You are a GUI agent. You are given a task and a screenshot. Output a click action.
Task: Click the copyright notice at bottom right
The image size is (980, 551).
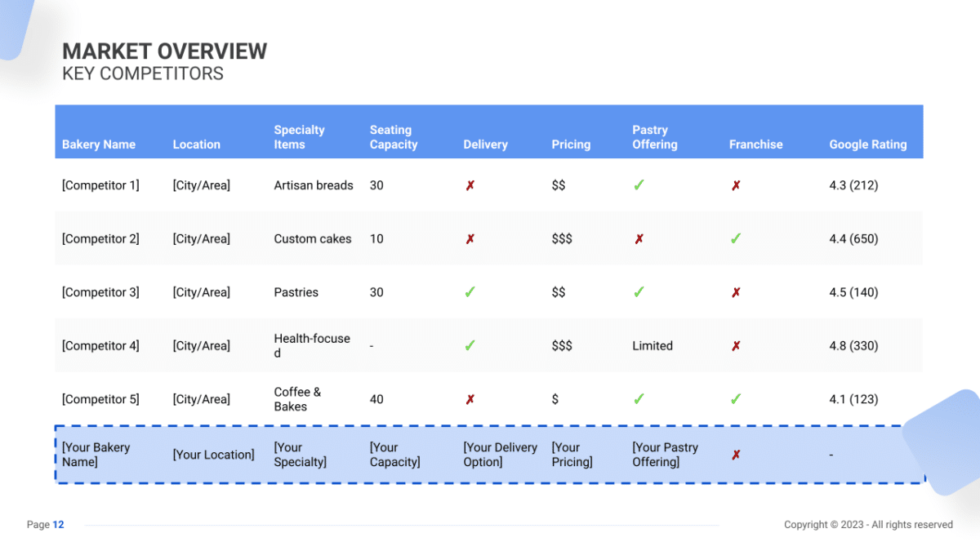(868, 525)
